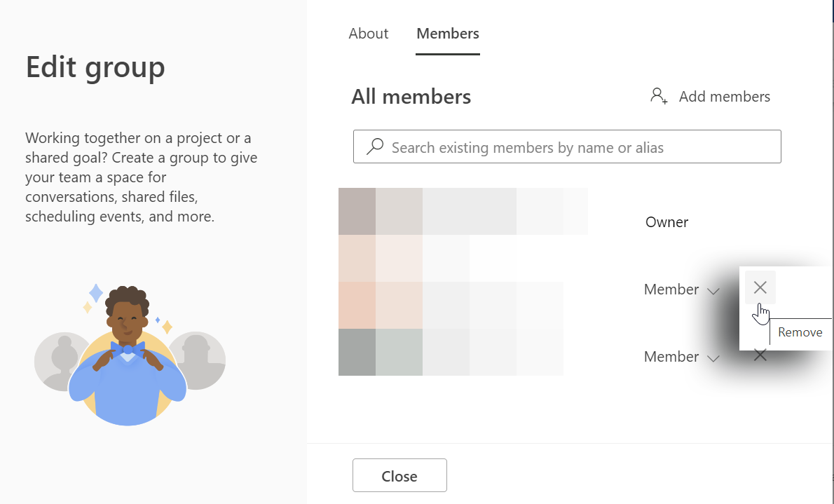Focus the search existing members field
The width and height of the screenshot is (834, 504).
point(575,147)
